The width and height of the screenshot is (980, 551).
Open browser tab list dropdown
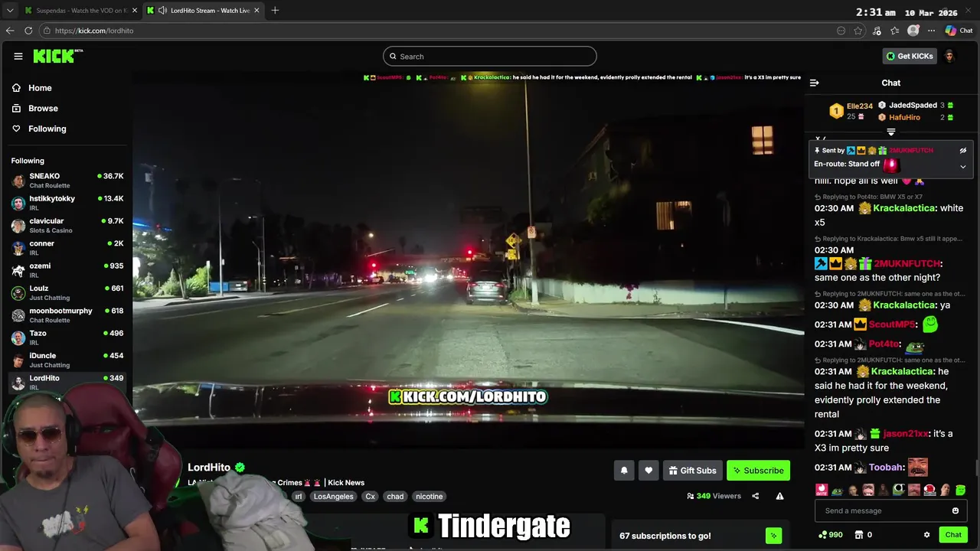click(9, 10)
